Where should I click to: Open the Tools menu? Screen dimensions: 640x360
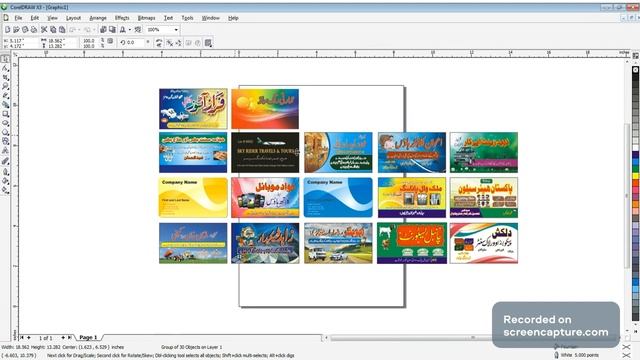(x=187, y=18)
